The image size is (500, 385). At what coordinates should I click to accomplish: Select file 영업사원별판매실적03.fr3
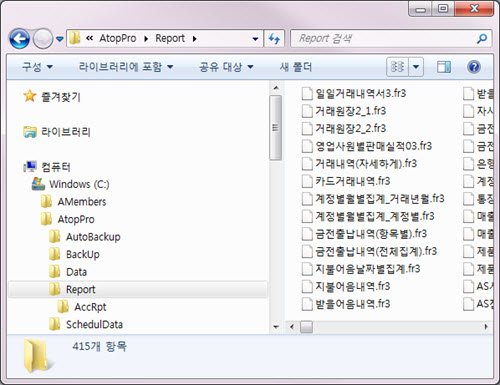pos(367,146)
